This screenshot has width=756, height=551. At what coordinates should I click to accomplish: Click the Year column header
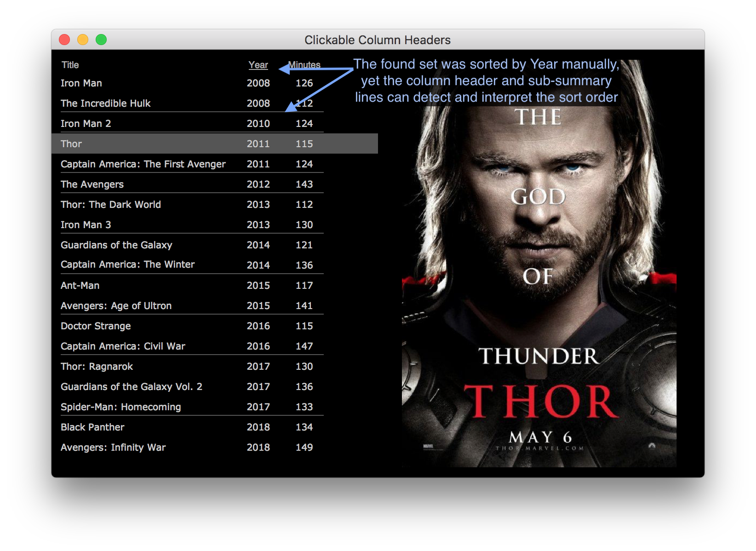coord(258,65)
